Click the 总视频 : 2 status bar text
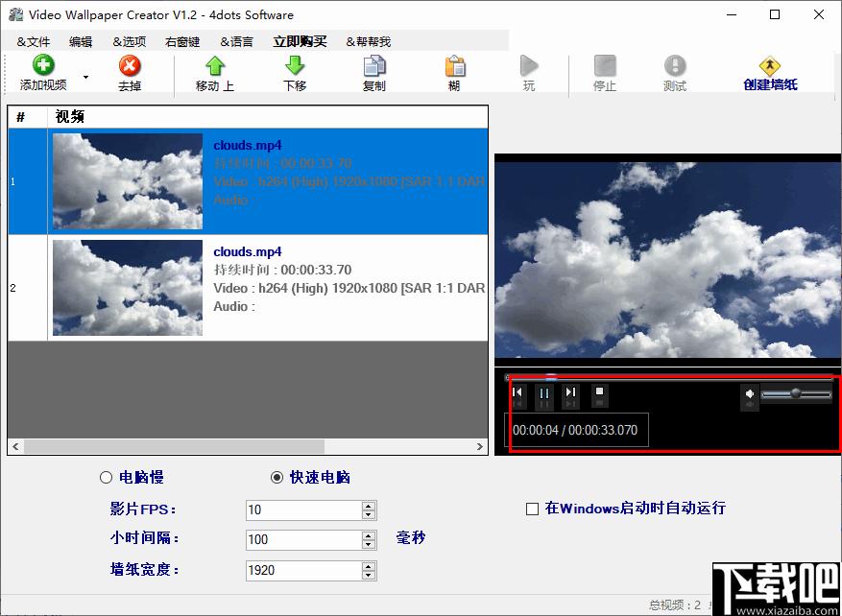This screenshot has height=616, width=842. click(x=675, y=605)
